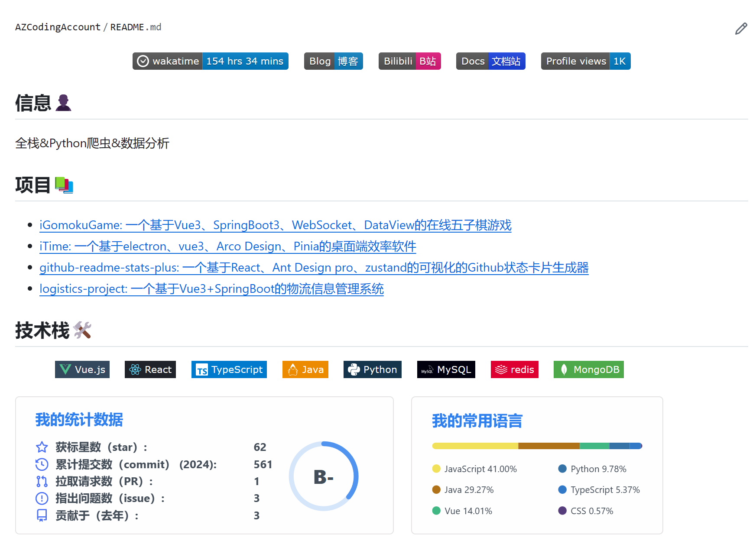Click the React tech badge

click(150, 369)
